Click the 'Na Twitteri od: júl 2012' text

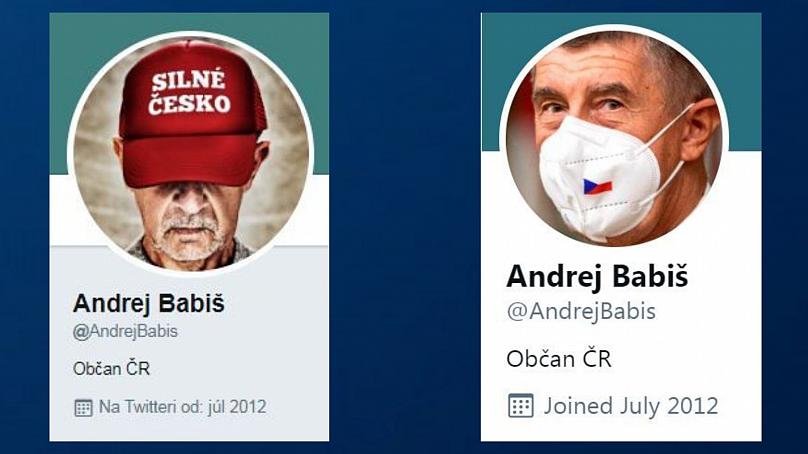(182, 407)
